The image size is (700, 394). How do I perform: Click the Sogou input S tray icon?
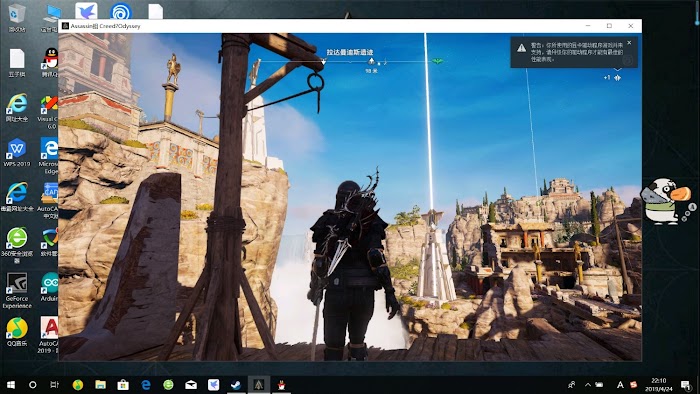tap(633, 385)
